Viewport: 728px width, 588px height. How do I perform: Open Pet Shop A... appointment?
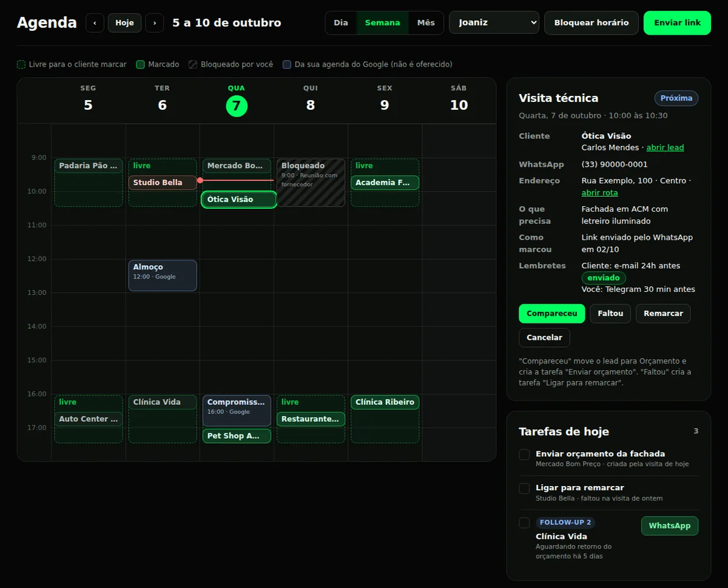pyautogui.click(x=237, y=436)
